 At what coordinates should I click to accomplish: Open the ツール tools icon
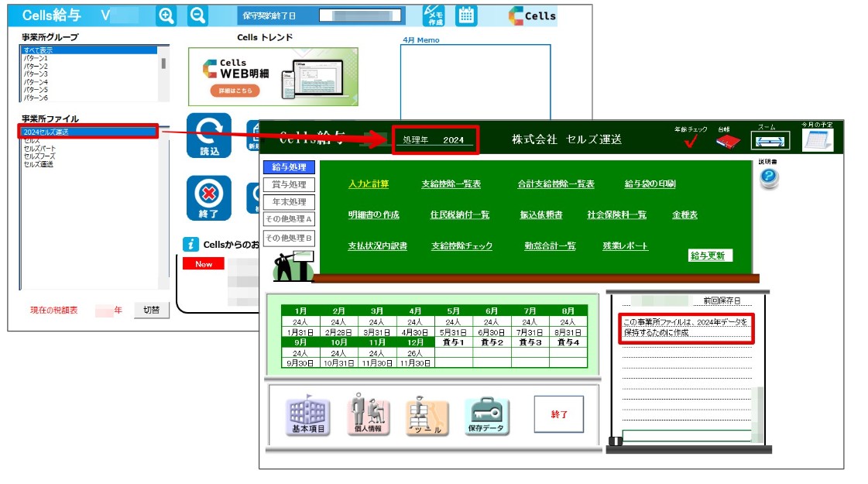click(x=427, y=417)
